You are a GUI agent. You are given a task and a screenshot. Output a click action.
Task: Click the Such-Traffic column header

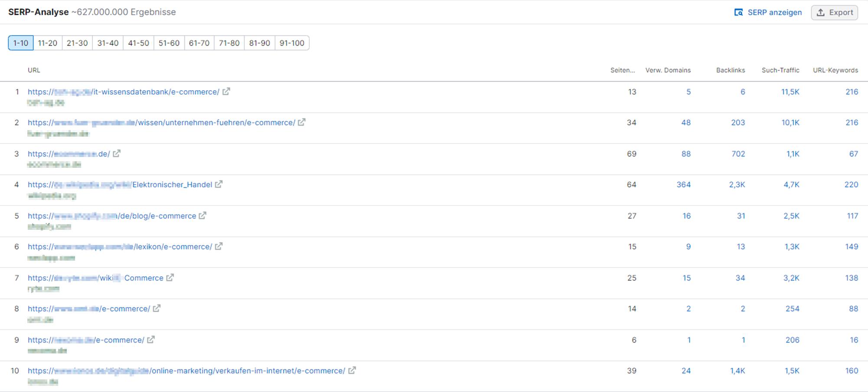click(780, 70)
